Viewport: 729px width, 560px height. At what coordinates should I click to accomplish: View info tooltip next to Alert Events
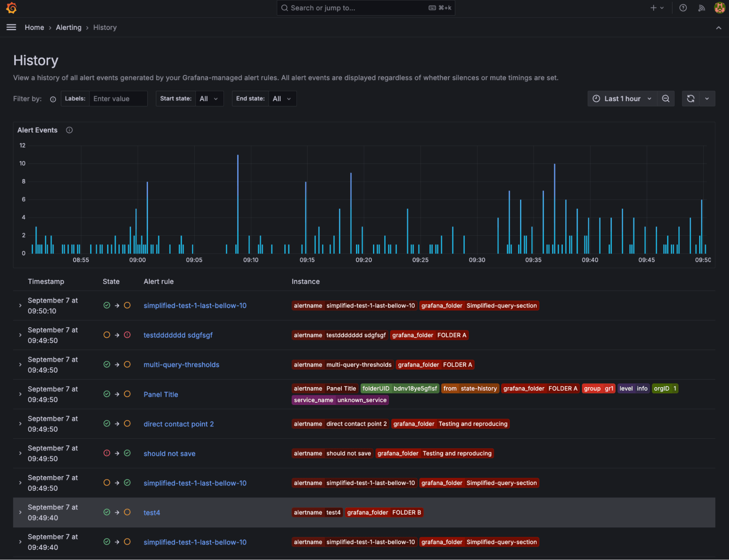(x=69, y=130)
